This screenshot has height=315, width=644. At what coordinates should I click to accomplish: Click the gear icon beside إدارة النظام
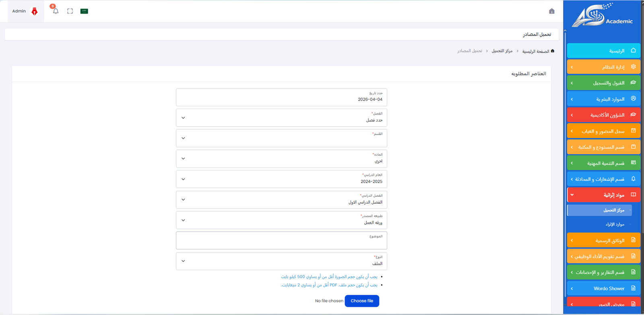(633, 67)
